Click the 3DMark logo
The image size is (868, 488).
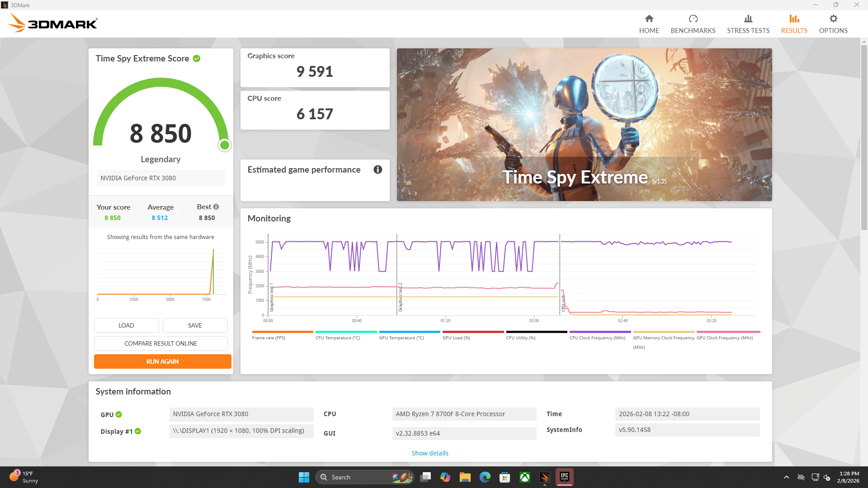coord(53,23)
